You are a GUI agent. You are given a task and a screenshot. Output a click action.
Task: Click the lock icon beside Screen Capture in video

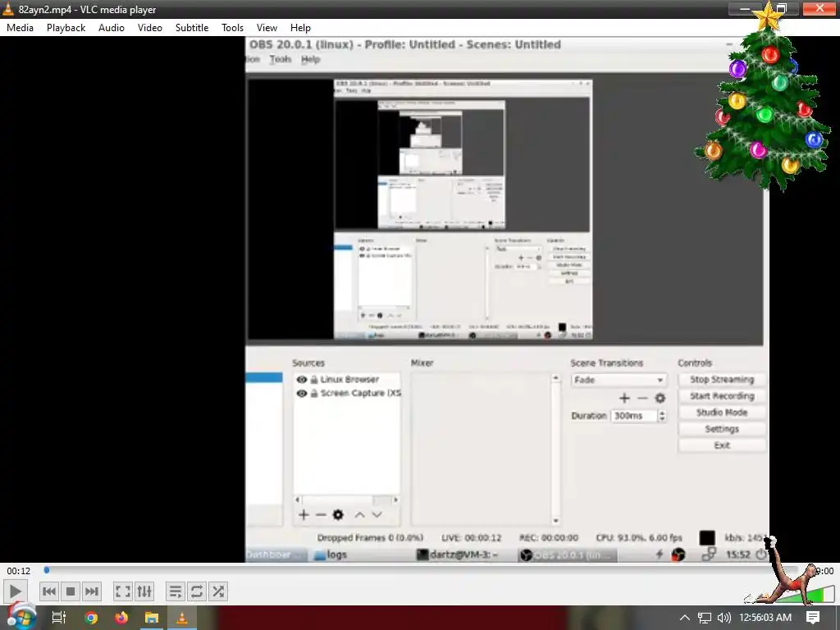[x=314, y=393]
